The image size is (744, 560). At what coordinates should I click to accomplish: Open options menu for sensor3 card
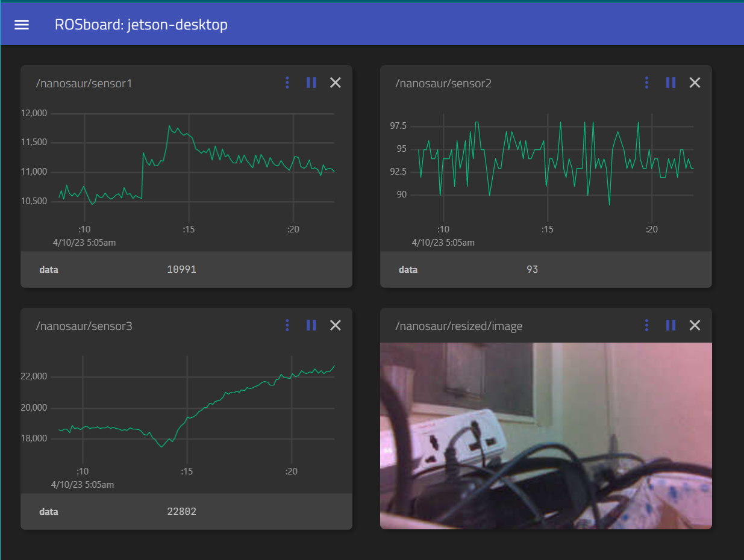[287, 325]
